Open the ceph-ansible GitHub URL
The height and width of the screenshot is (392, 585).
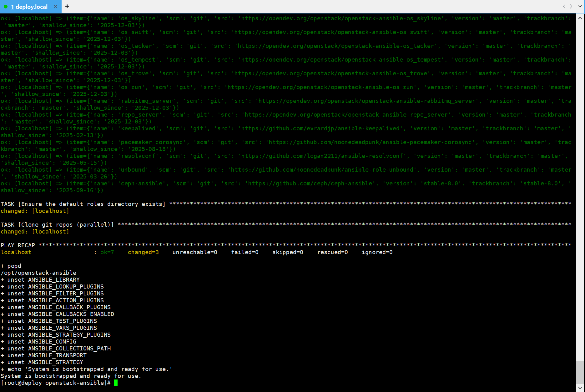(x=310, y=183)
